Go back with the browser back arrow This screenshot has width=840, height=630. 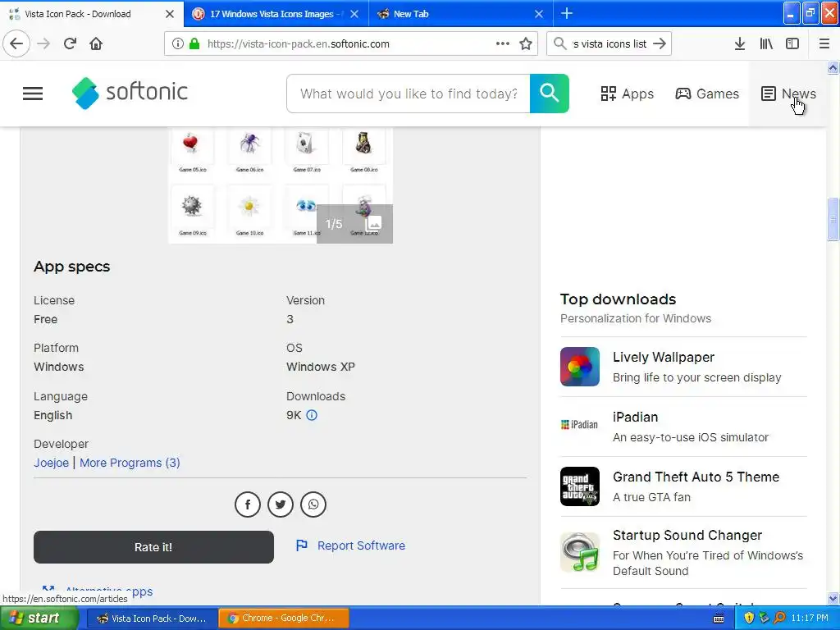coord(16,43)
